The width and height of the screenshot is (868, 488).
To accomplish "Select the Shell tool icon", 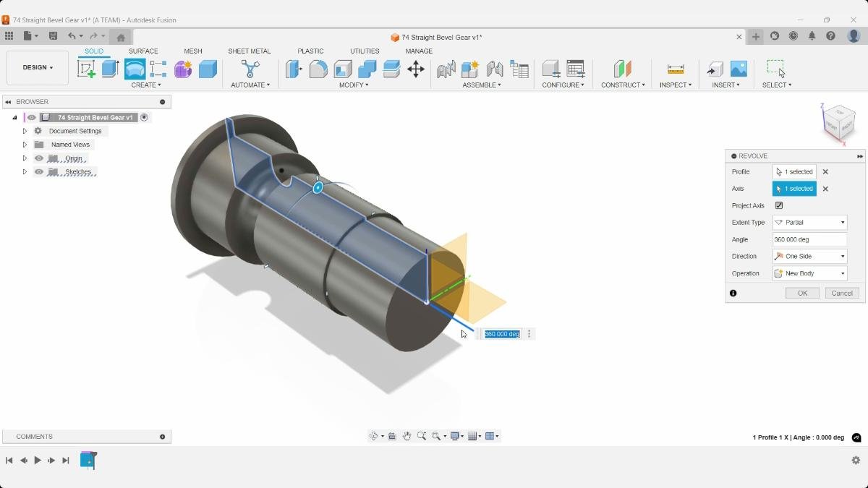I will coord(343,69).
